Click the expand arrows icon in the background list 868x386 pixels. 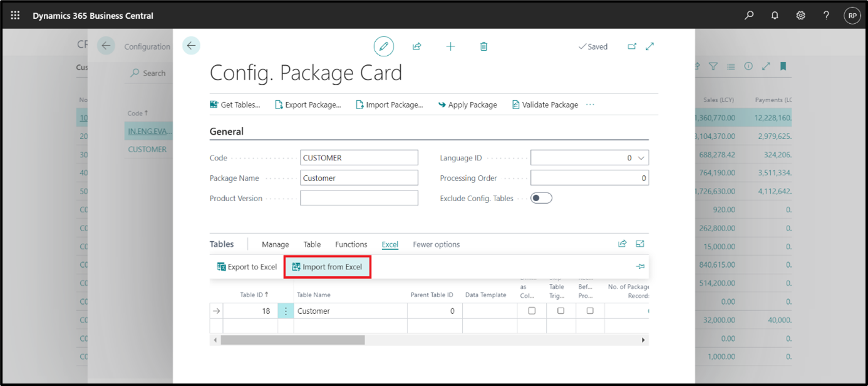coord(765,66)
